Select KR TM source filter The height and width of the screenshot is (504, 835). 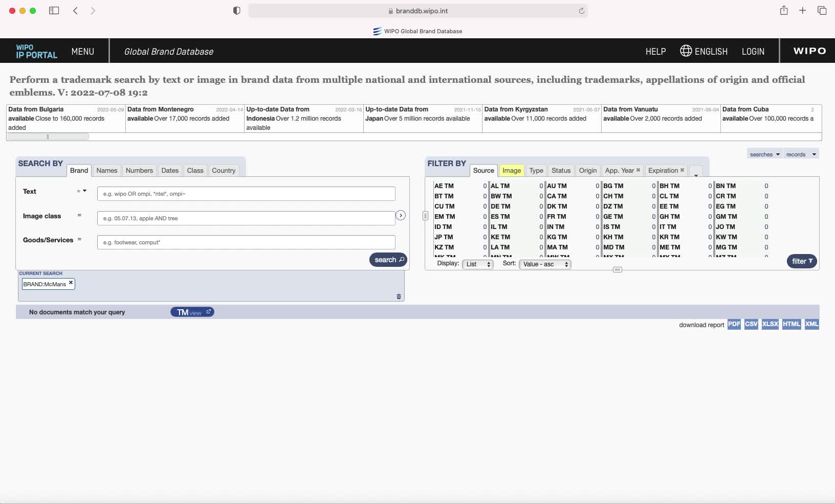669,237
